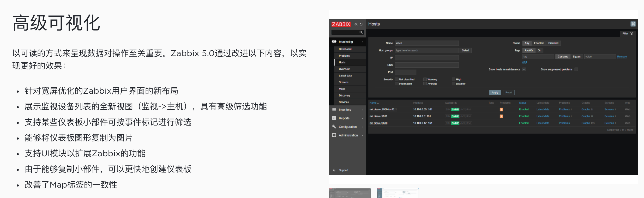Enable High severity checkbox
644x198 pixels.
453,79
